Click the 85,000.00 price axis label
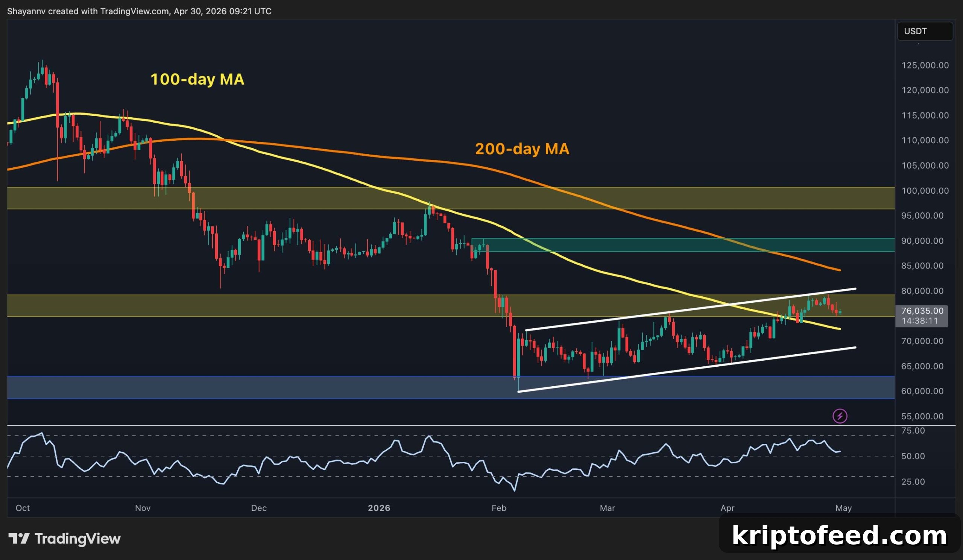The height and width of the screenshot is (560, 963). (x=922, y=266)
